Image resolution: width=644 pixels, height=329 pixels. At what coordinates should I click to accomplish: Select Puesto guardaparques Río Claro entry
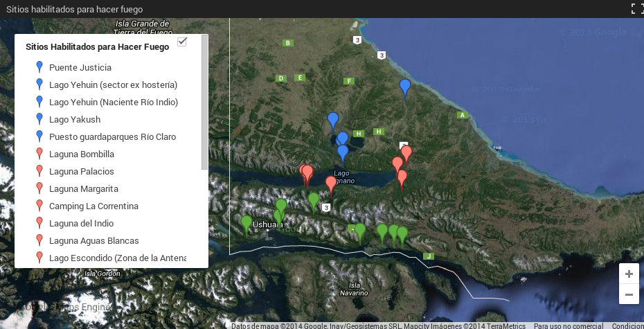(112, 136)
